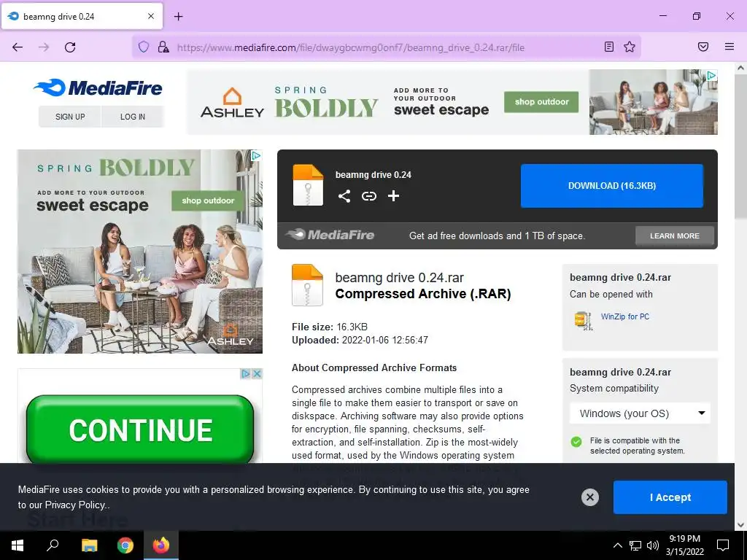Click the AdChoices icon on the left Ashley ad
This screenshot has height=560, width=747.
click(x=256, y=155)
